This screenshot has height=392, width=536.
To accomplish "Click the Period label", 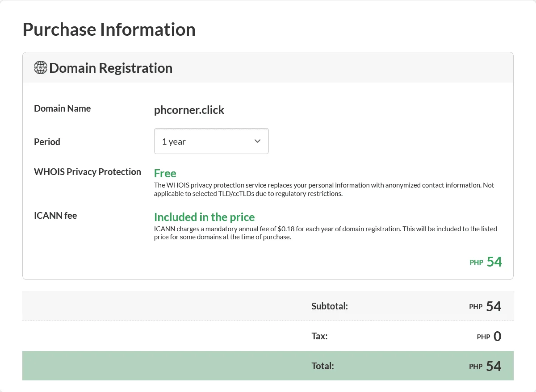I will tap(47, 142).
